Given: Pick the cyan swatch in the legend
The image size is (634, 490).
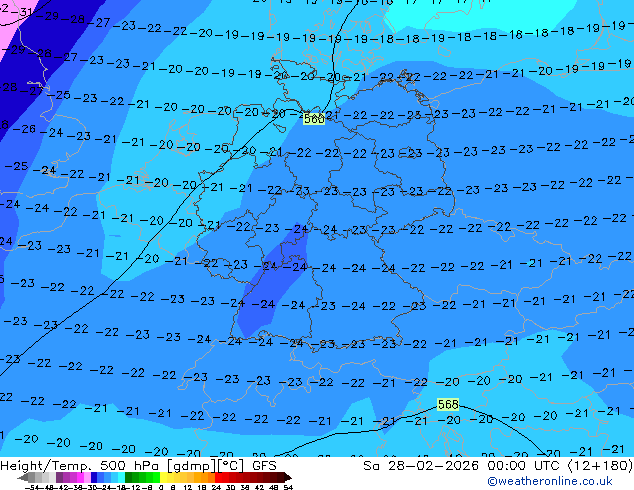Looking at the screenshot, I should click(121, 477).
